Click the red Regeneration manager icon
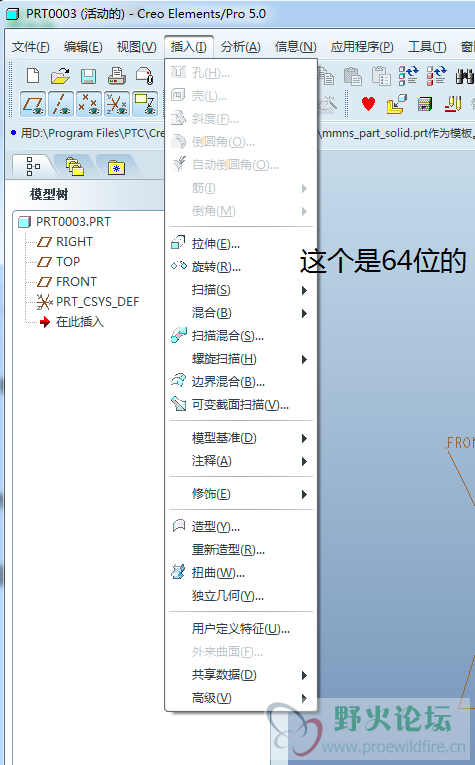This screenshot has width=475, height=765. click(436, 76)
